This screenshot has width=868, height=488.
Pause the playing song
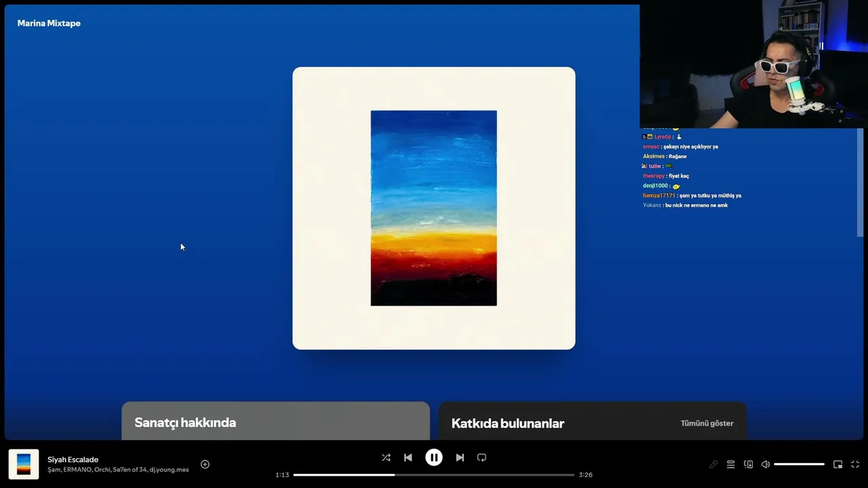click(434, 457)
